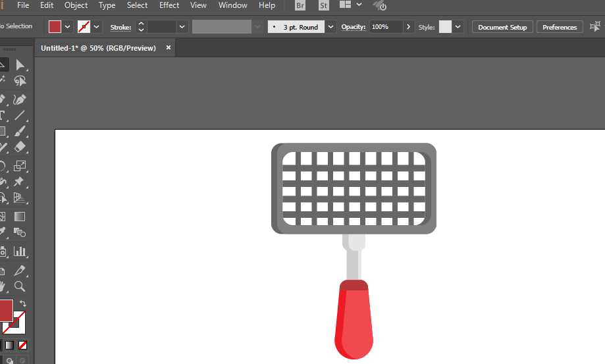Screen dimensions: 605x364
Task: Swap fill and stroke colors arrow
Action: 23,303
